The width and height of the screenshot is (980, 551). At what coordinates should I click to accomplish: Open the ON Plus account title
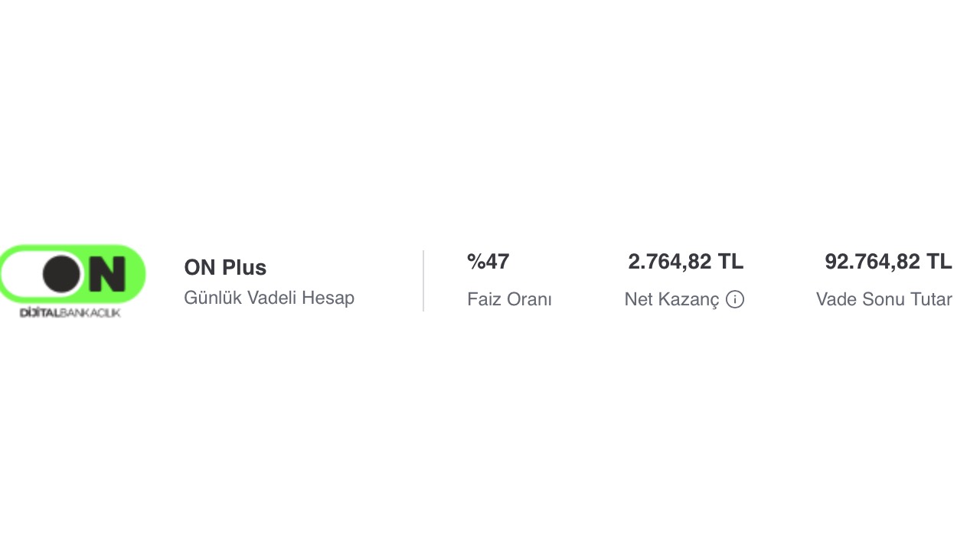[225, 268]
